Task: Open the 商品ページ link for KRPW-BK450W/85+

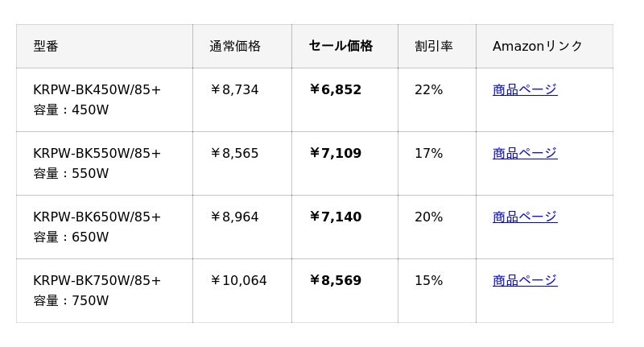Action: click(x=524, y=90)
